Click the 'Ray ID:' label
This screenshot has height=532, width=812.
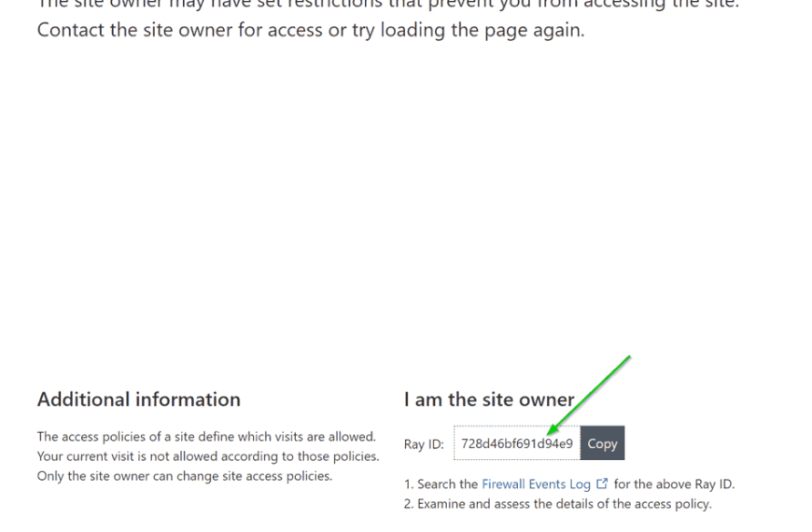[424, 444]
